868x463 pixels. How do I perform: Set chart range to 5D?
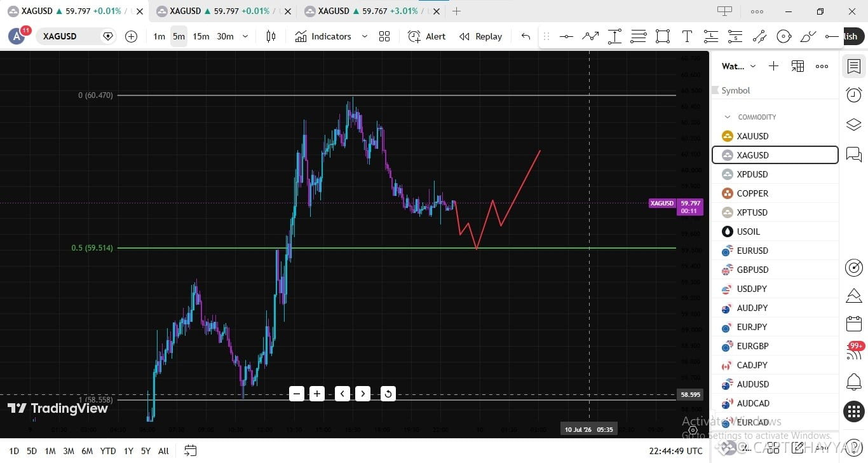pyautogui.click(x=32, y=451)
